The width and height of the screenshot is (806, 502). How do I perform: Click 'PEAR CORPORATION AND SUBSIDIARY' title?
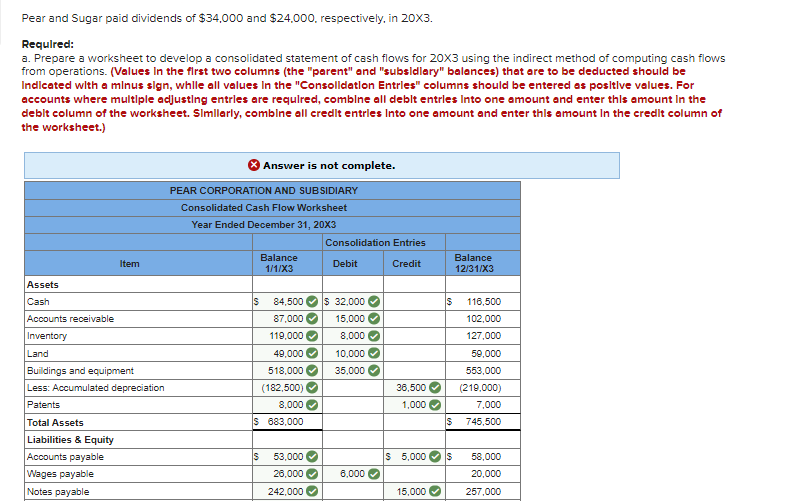pyautogui.click(x=264, y=191)
